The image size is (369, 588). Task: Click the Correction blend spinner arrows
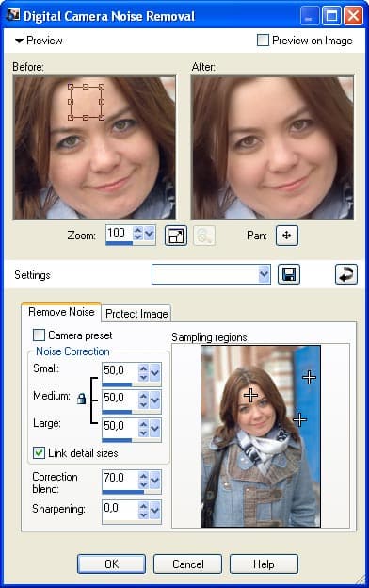pos(143,480)
